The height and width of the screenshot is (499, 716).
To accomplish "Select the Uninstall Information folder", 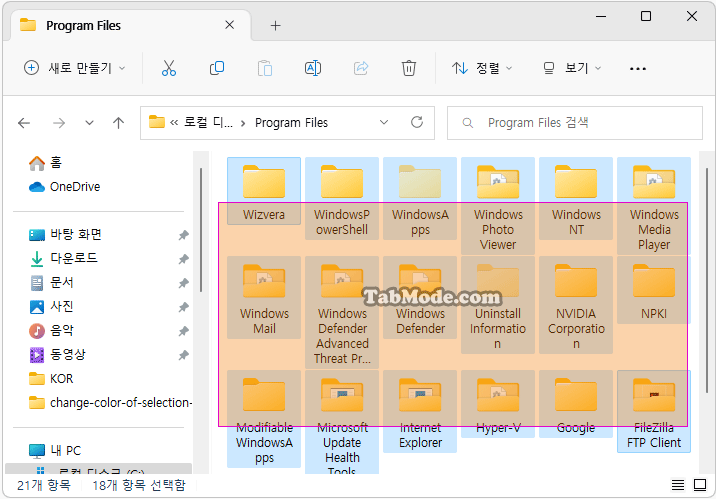I will 498,305.
